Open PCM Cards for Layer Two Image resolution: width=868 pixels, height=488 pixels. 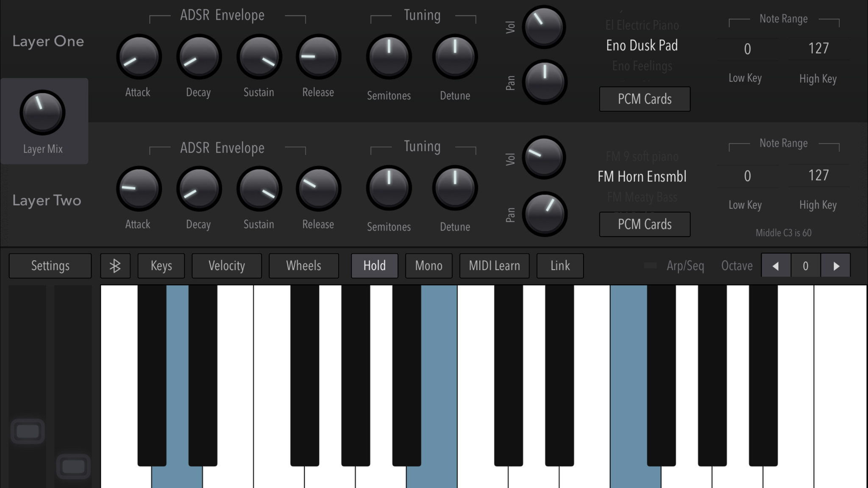(644, 223)
